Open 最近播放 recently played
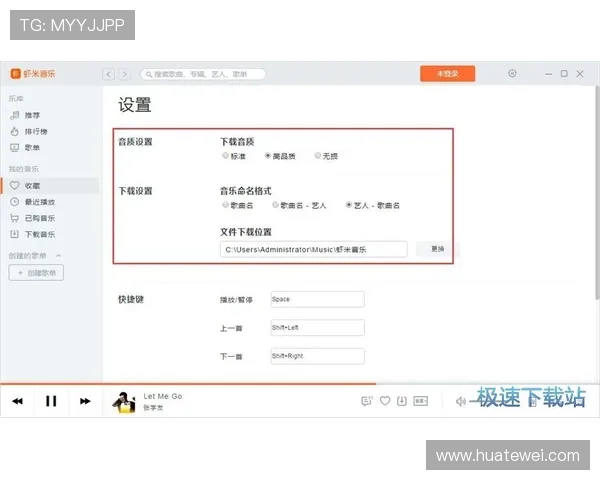Viewport: 600px width, 480px height. (x=40, y=202)
